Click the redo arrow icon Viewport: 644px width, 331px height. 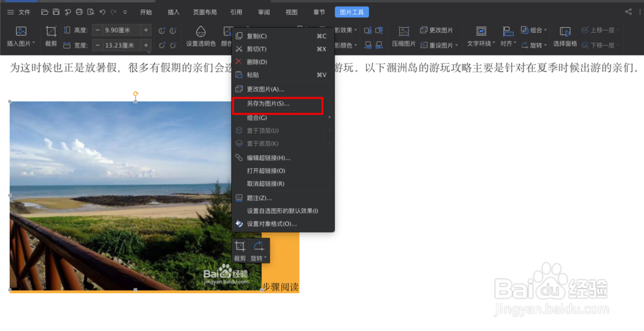pyautogui.click(x=114, y=12)
